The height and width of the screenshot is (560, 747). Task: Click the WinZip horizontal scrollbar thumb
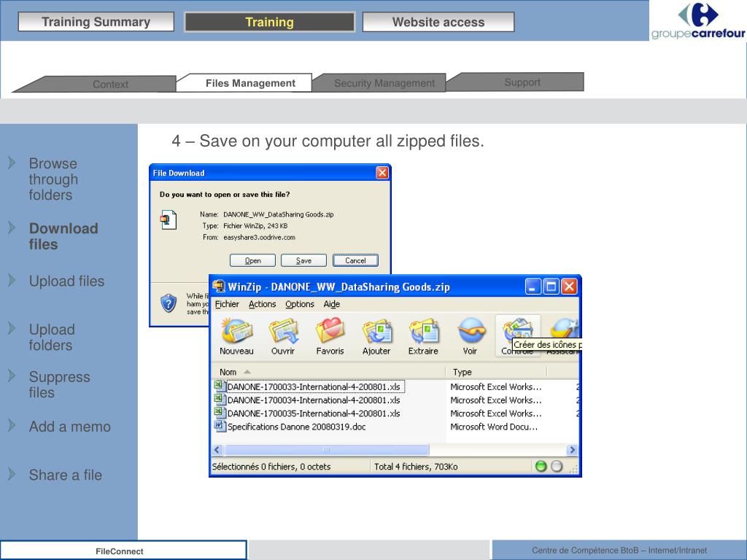coord(326,449)
